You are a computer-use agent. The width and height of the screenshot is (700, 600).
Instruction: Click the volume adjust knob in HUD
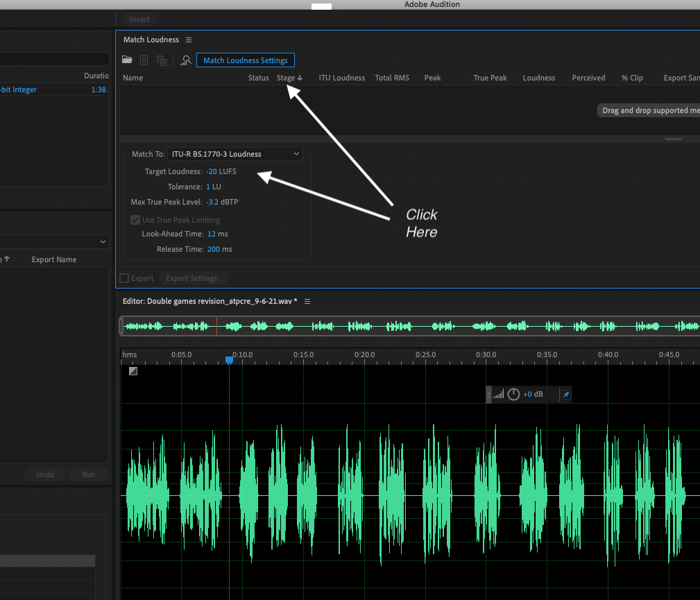(x=513, y=395)
